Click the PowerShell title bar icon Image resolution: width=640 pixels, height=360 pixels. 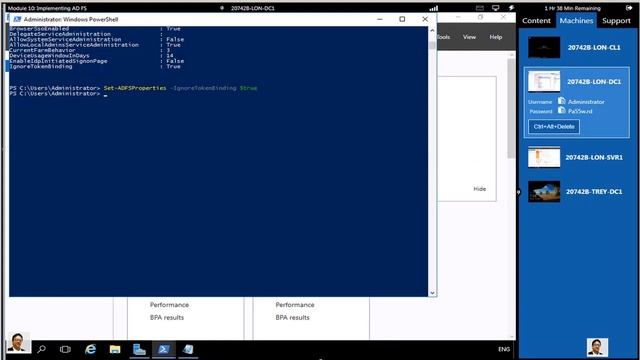pos(17,19)
